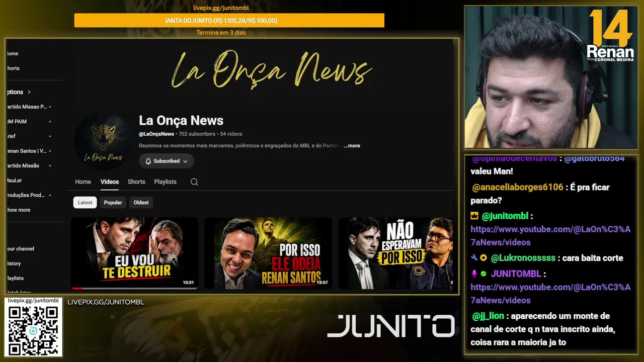Expand the Subscriptions section chevron in sidebar
Image resolution: width=644 pixels, height=362 pixels.
[29, 92]
